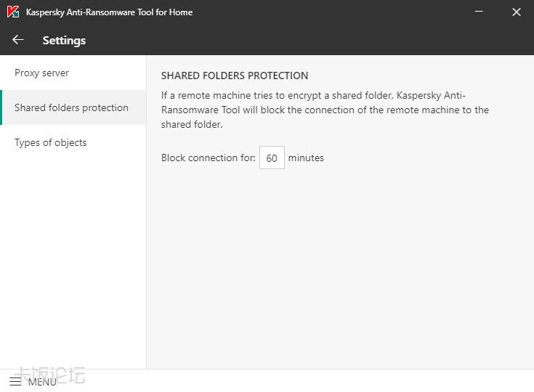Click the back arrow to leave Settings
This screenshot has height=392, width=534.
18,40
